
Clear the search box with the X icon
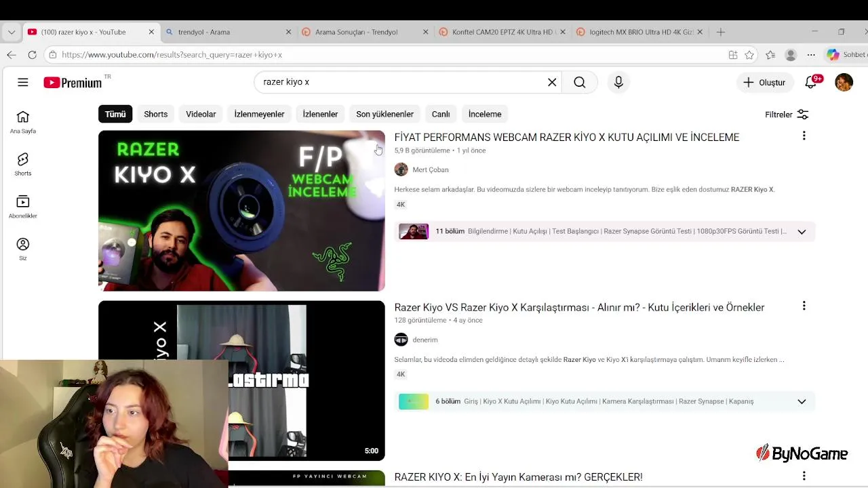552,82
